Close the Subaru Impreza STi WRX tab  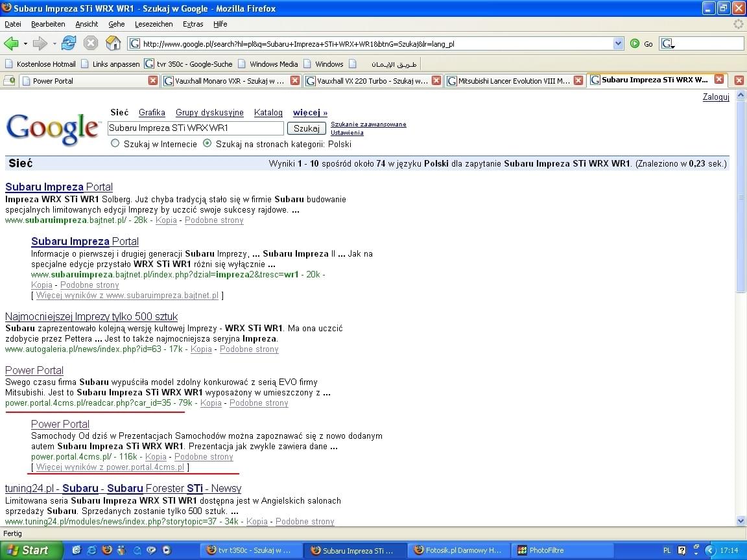point(719,79)
